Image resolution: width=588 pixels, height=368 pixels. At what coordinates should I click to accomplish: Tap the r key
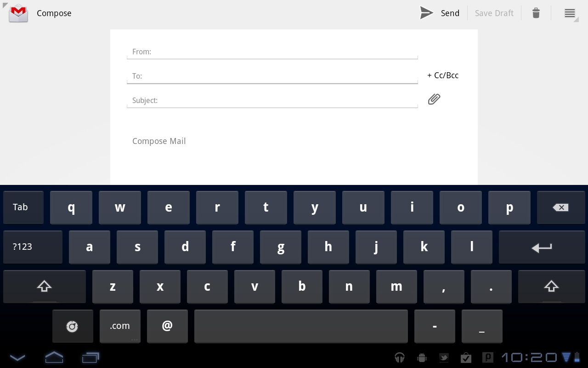[217, 207]
